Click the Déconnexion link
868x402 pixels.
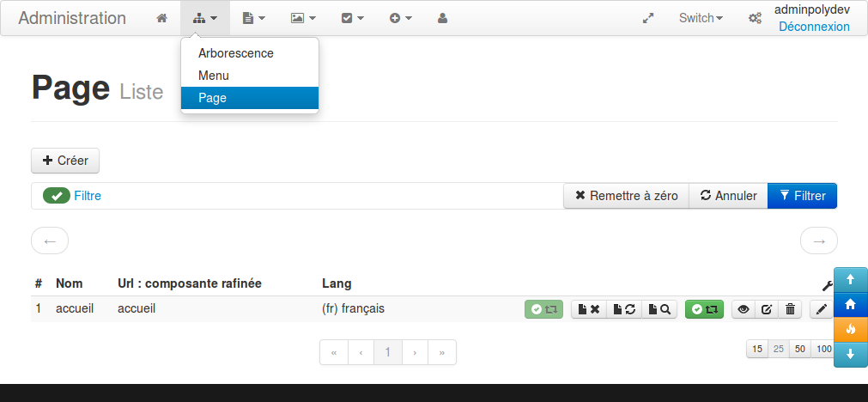tap(814, 27)
